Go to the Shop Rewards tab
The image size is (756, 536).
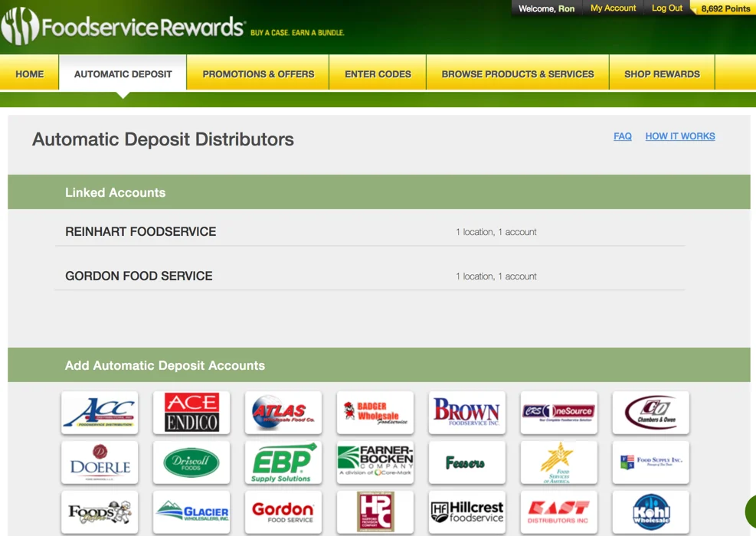point(662,74)
